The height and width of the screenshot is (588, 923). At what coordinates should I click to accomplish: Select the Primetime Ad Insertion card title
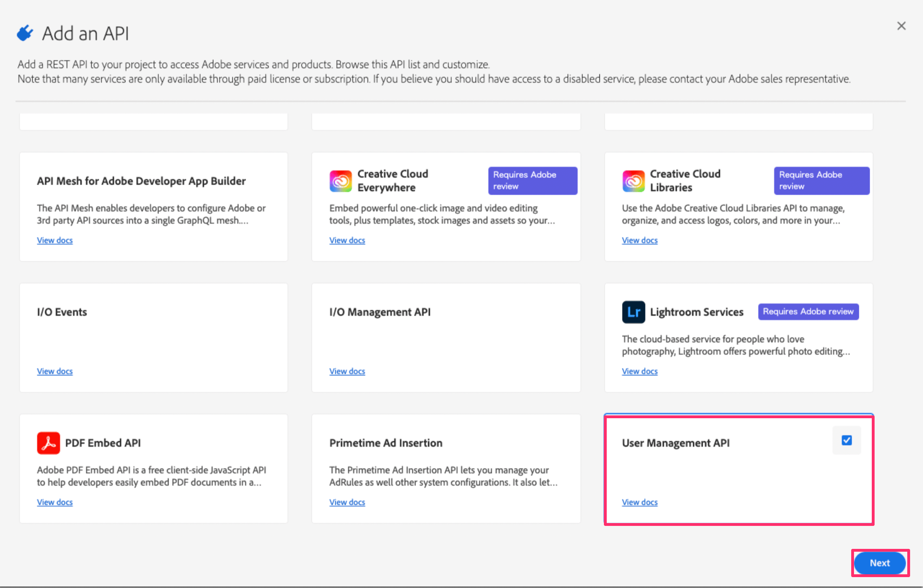tap(386, 443)
